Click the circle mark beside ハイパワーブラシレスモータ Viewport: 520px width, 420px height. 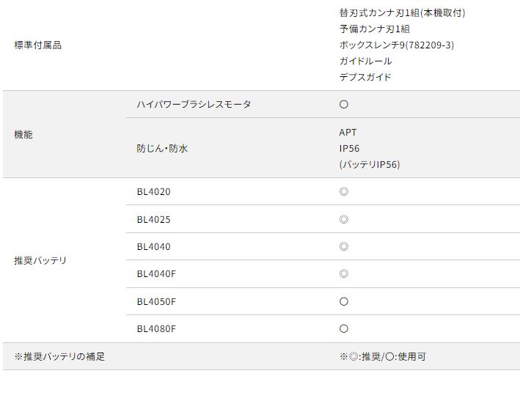[x=343, y=104]
